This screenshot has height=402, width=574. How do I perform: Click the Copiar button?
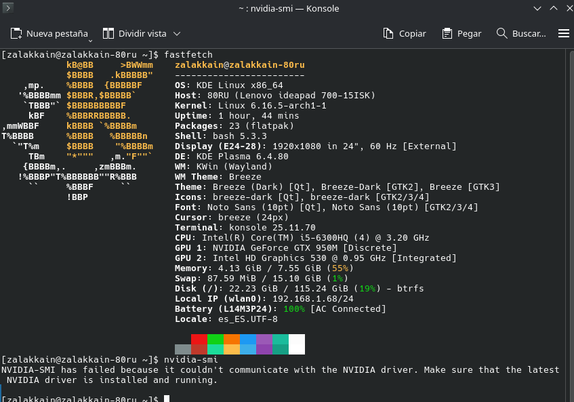pos(404,34)
